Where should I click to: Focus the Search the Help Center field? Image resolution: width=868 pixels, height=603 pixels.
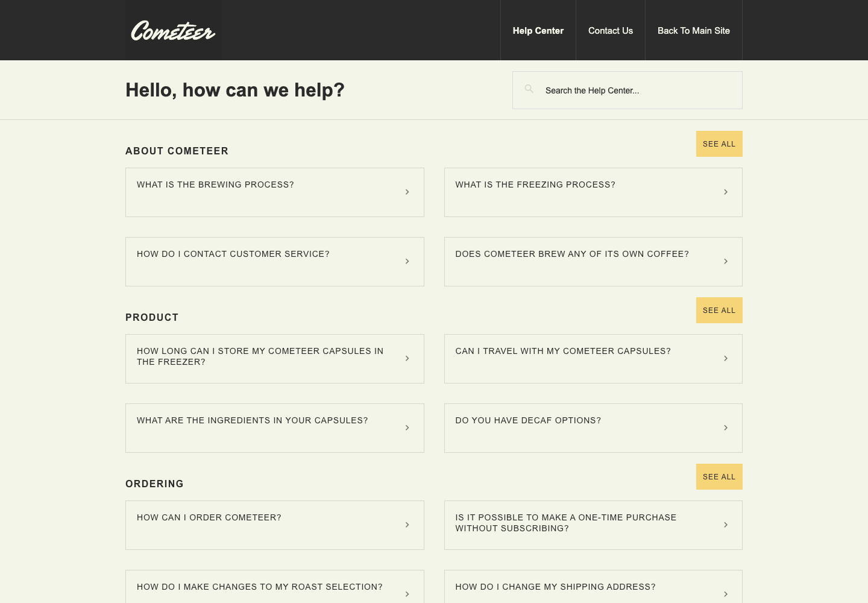tap(627, 90)
